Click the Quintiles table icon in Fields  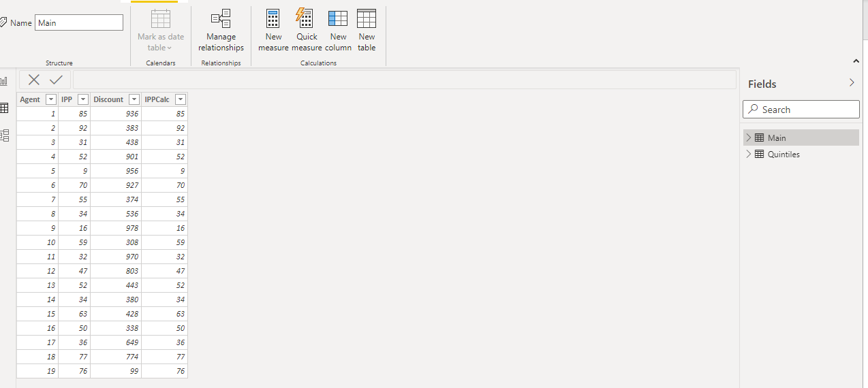(x=759, y=154)
